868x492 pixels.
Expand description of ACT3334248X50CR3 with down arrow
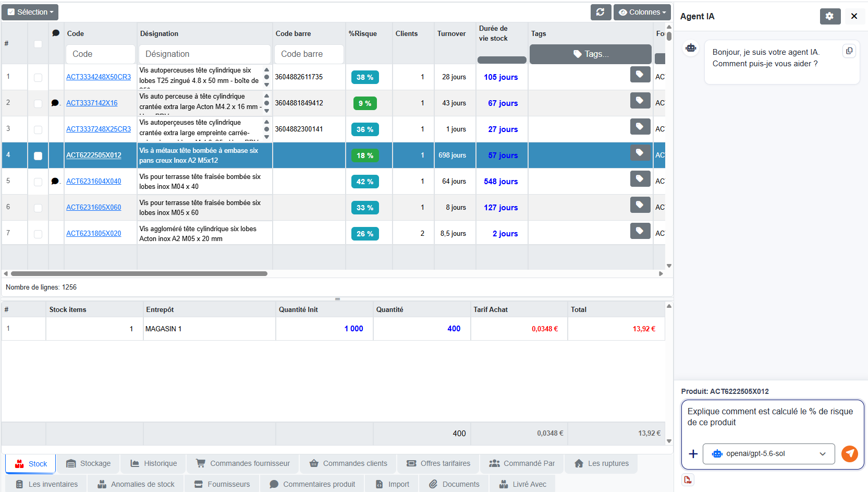tap(267, 85)
